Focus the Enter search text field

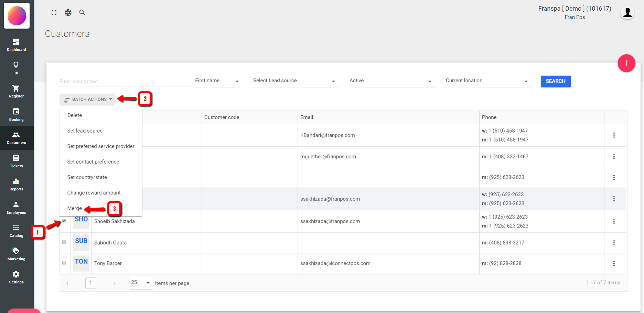(126, 82)
